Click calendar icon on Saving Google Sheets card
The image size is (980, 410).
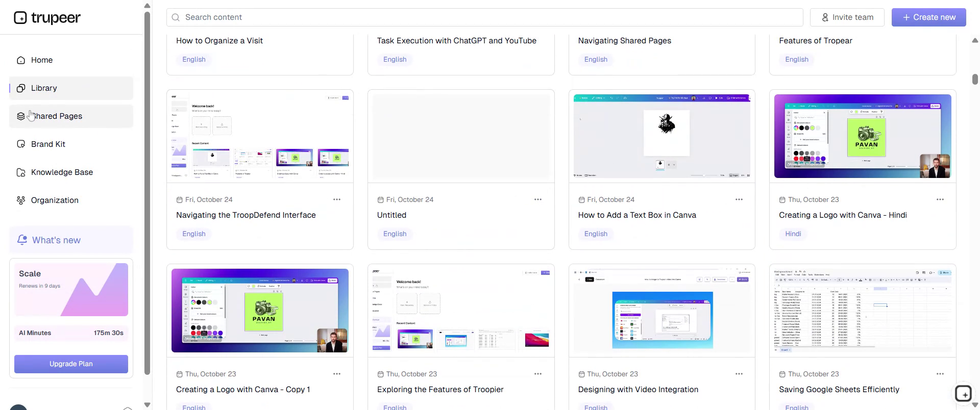point(782,374)
